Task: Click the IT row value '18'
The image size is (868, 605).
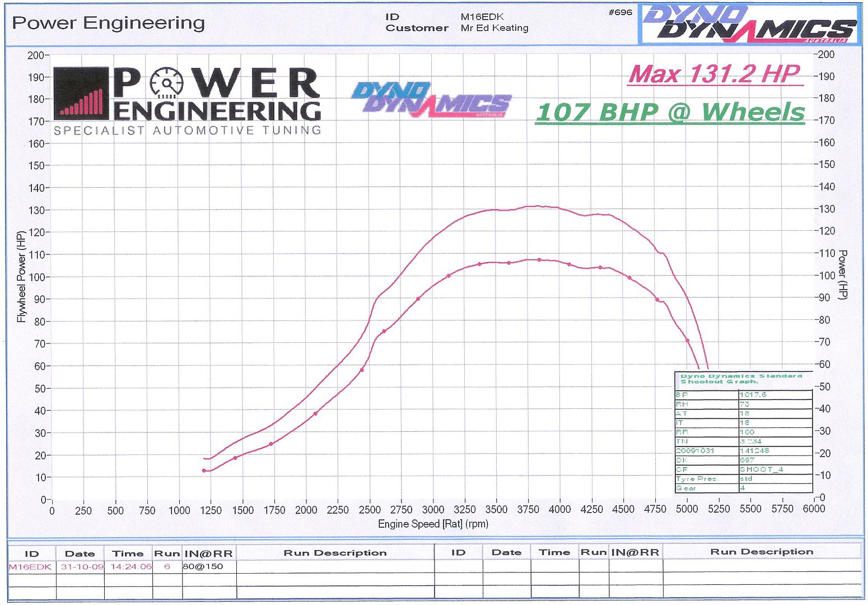Action: pos(744,423)
